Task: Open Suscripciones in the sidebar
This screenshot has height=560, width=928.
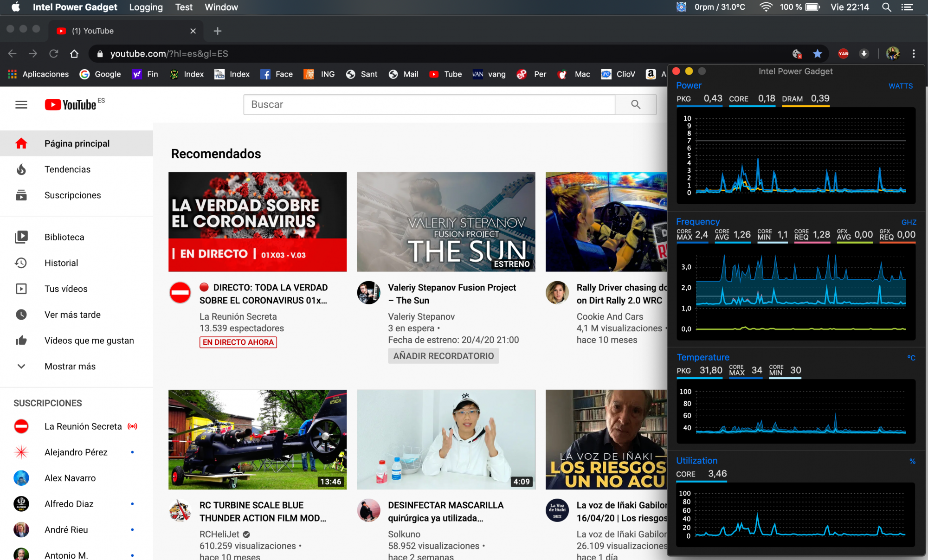Action: click(77, 195)
